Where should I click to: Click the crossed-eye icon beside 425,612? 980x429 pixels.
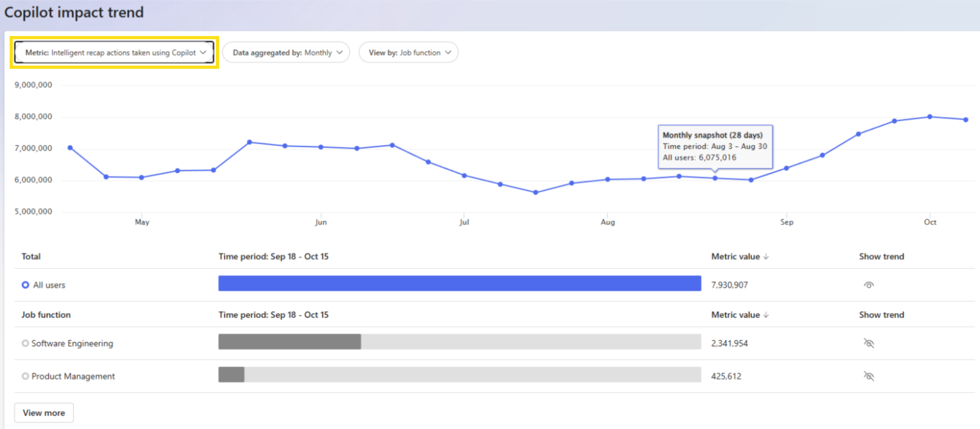tap(868, 376)
